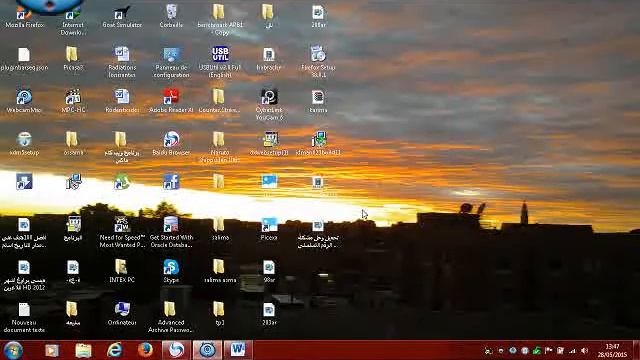Open the Ordinateur computer icon
This screenshot has height=360, width=640.
(x=122, y=314)
